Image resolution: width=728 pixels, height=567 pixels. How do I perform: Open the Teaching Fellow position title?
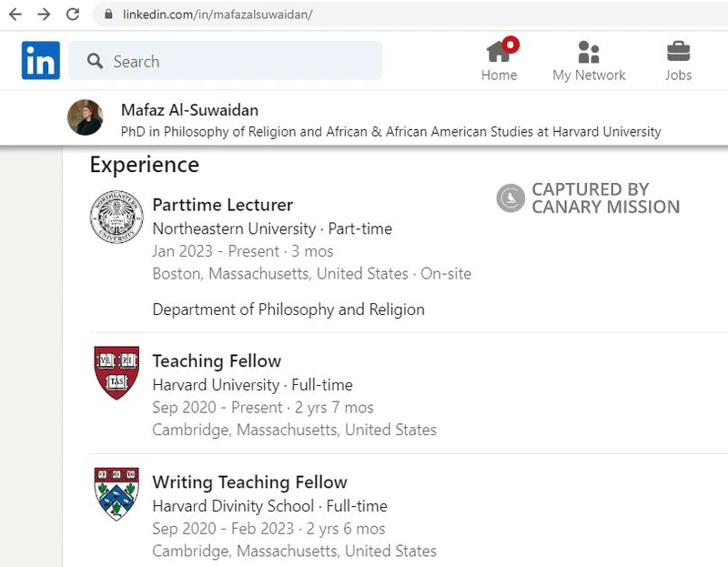[217, 360]
